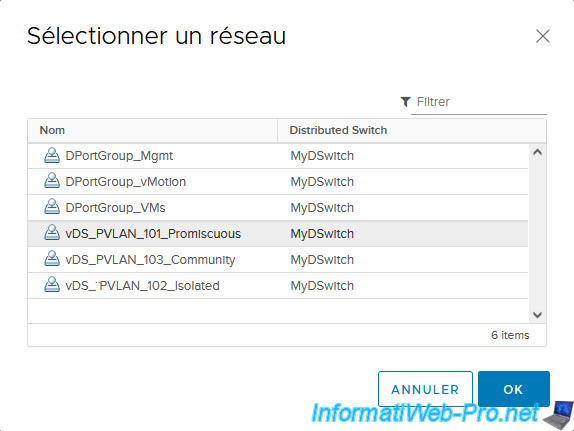The width and height of the screenshot is (574, 431).
Task: Click the funnel filter icon
Action: [405, 102]
